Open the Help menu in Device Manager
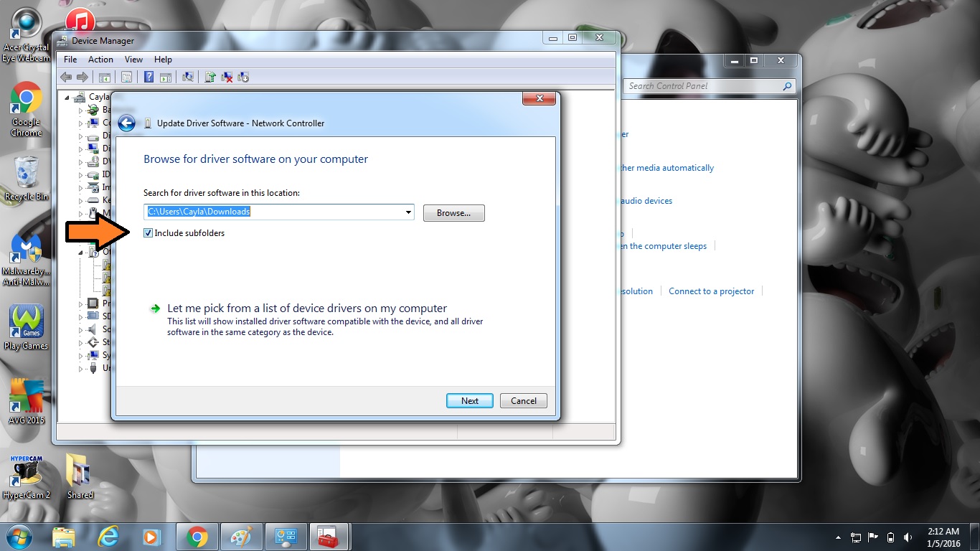The height and width of the screenshot is (551, 980). click(x=163, y=60)
